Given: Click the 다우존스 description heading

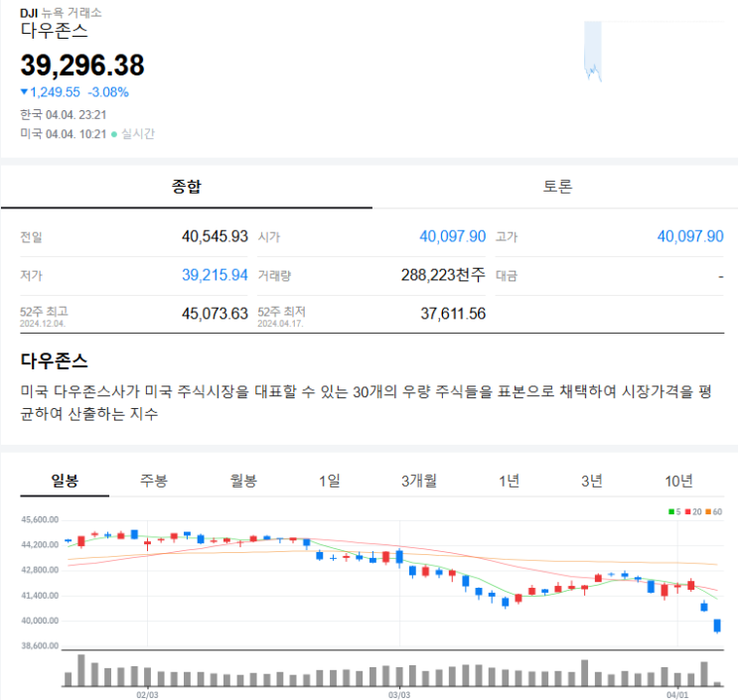Looking at the screenshot, I should (x=54, y=360).
